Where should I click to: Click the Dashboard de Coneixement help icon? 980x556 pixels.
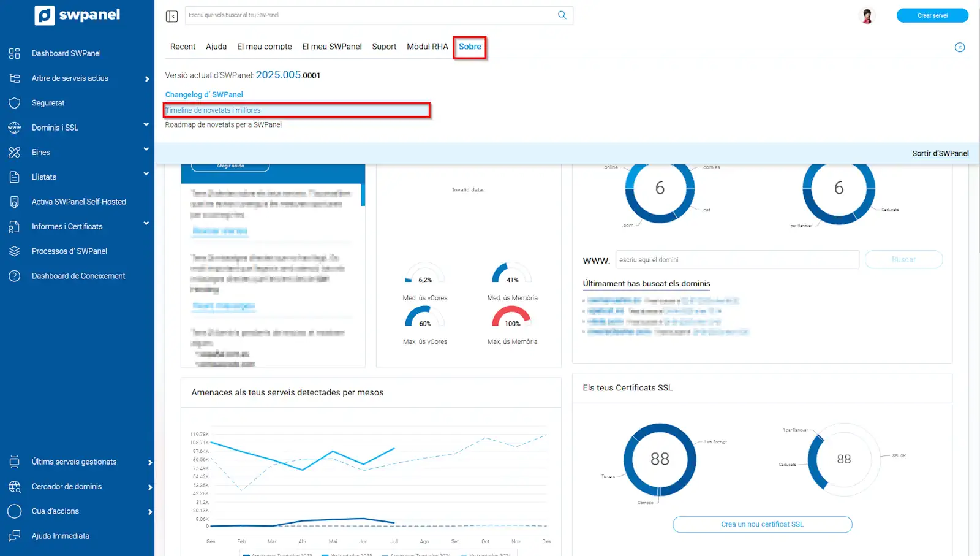click(15, 276)
